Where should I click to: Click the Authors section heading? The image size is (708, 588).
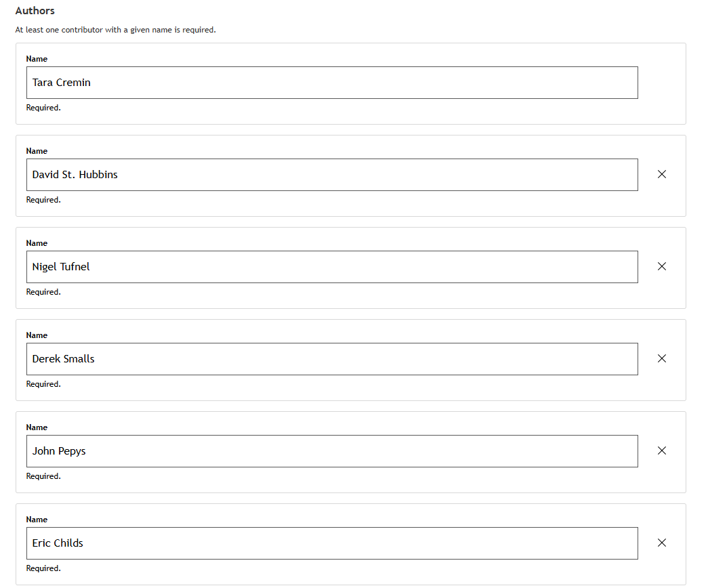click(x=35, y=11)
